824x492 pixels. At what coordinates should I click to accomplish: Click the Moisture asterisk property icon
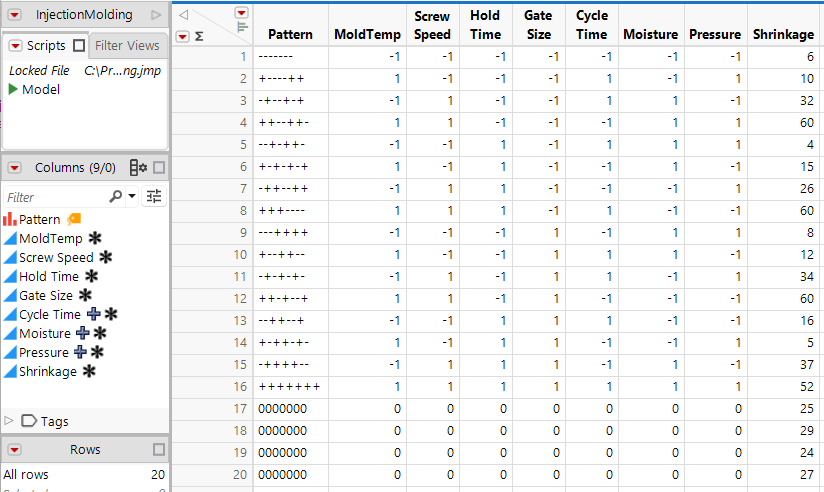tap(100, 333)
